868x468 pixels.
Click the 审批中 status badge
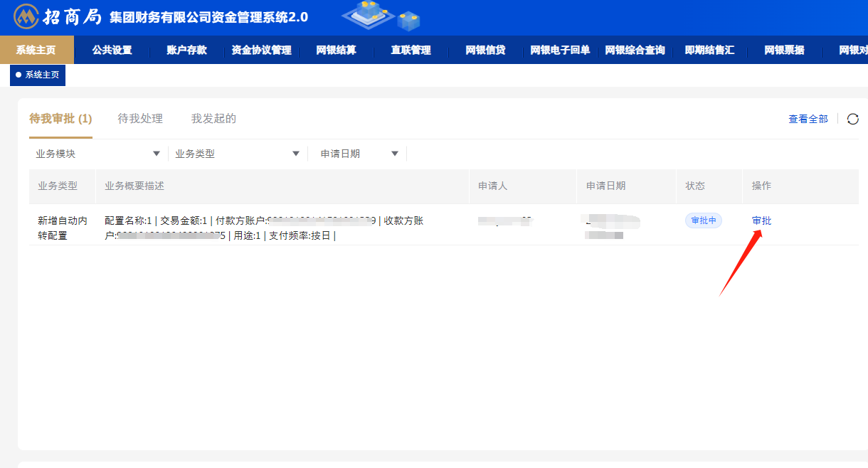[x=703, y=220]
